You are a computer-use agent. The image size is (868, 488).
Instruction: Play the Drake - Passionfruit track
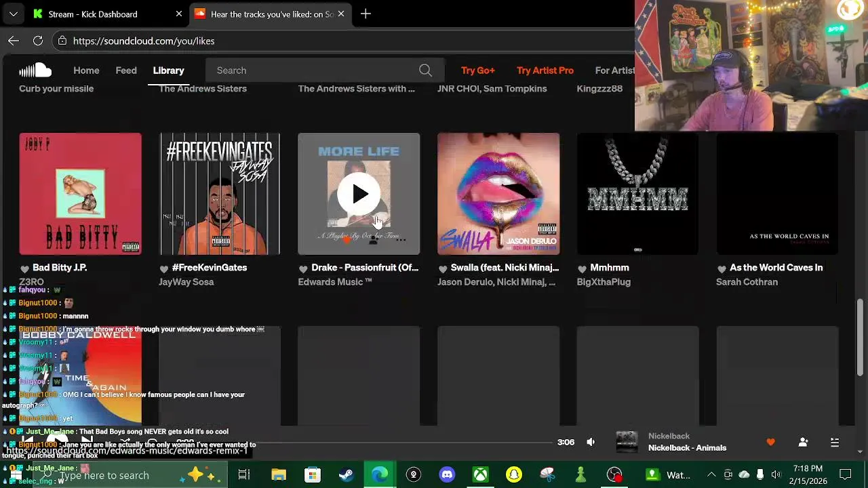(x=359, y=195)
